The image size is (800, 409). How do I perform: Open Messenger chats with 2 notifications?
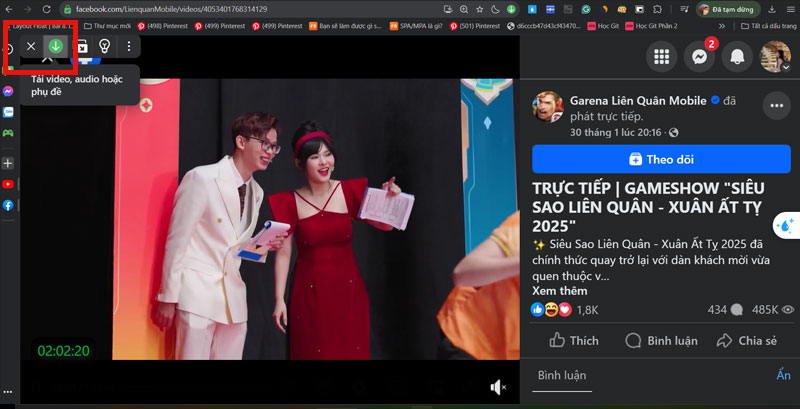699,57
